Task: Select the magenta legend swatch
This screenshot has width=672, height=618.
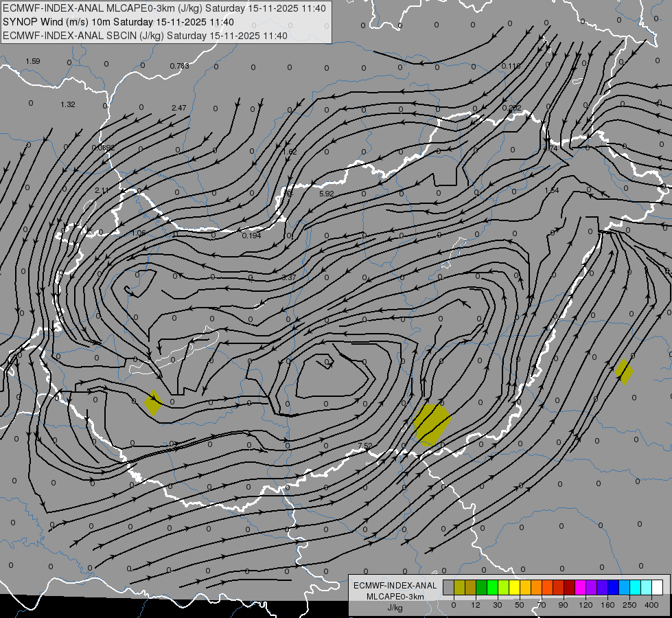Action: (x=581, y=587)
